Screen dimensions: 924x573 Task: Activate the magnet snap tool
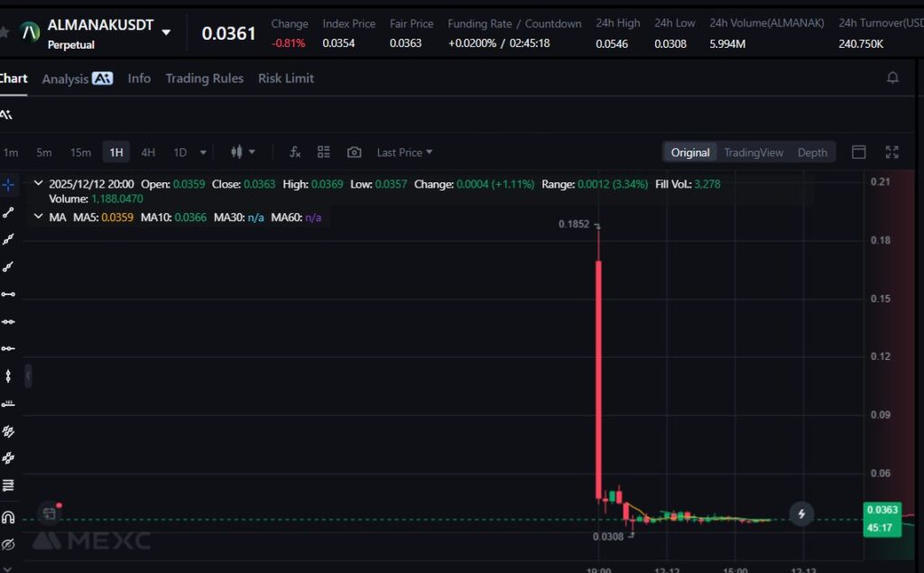click(x=9, y=517)
